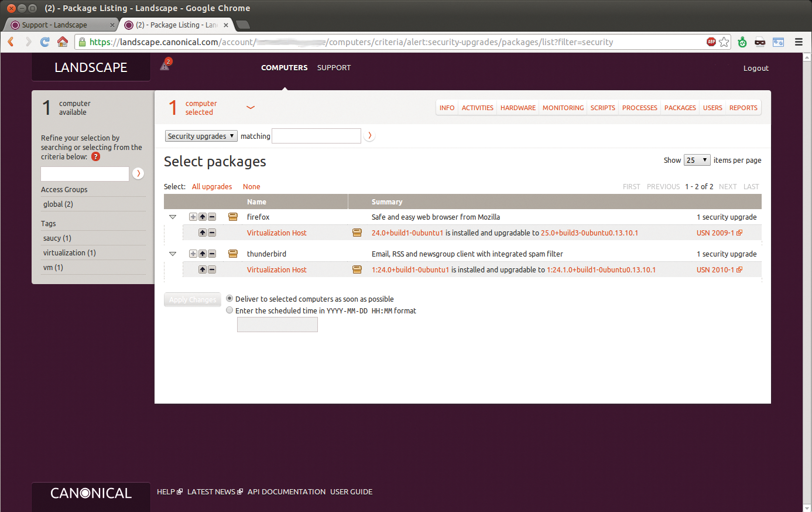Image resolution: width=812 pixels, height=512 pixels.
Task: Collapse the thunderbird package row
Action: (173, 254)
